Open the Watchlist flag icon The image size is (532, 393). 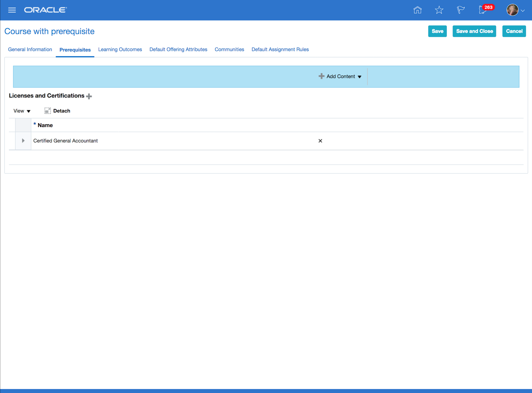click(x=461, y=10)
